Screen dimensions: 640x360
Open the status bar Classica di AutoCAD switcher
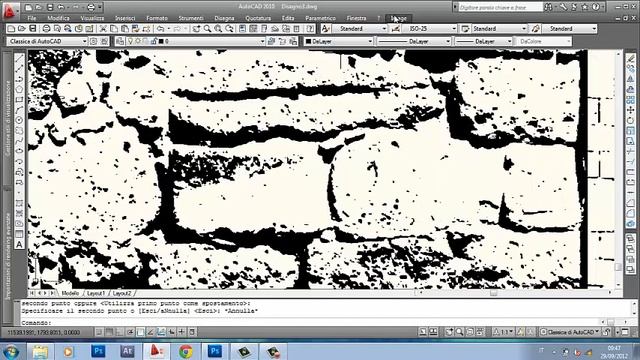[x=570, y=332]
